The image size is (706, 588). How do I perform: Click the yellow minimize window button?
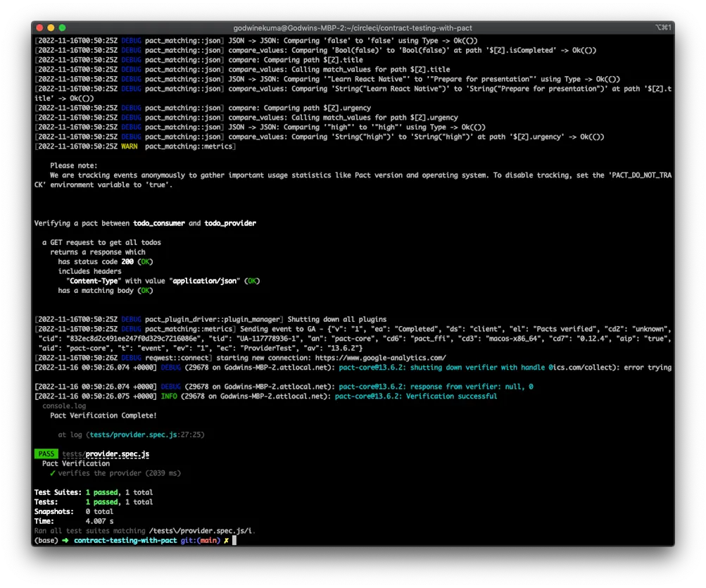click(x=51, y=28)
